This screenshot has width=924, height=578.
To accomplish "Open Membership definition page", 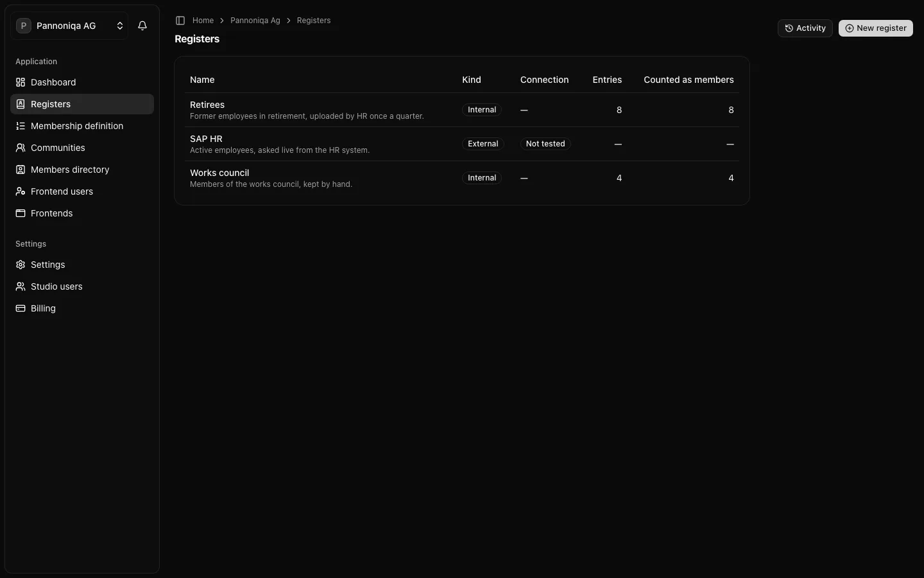I will 82,126.
